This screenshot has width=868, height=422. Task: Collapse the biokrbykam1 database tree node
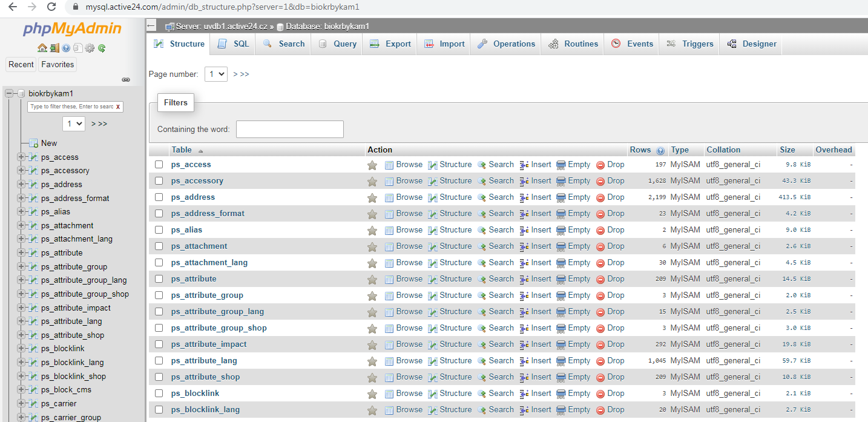point(9,93)
